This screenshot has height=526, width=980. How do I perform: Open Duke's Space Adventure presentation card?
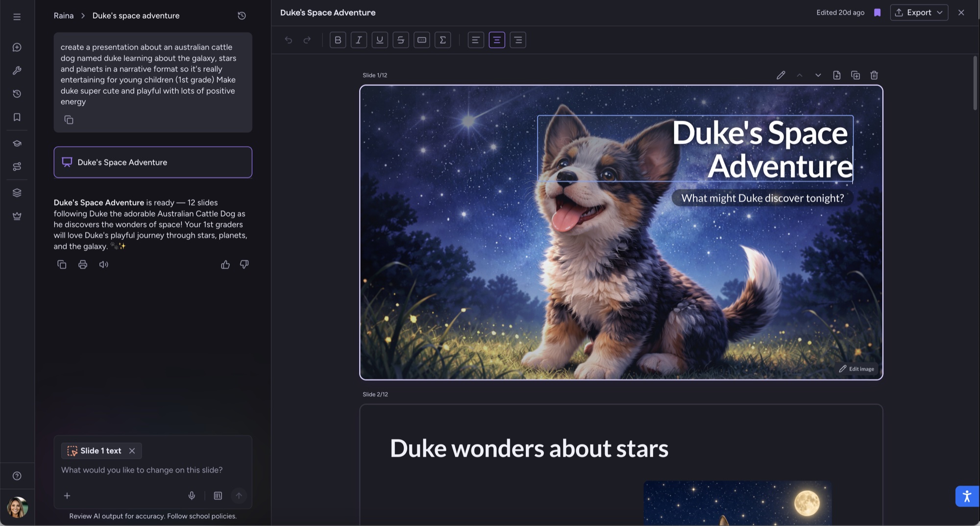(x=153, y=162)
